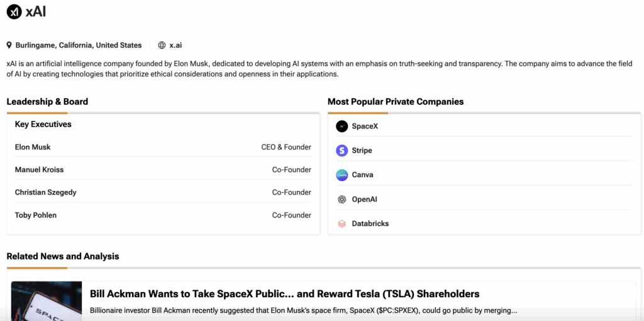This screenshot has width=644, height=321.
Task: Click the xAI logo icon
Action: click(x=14, y=11)
